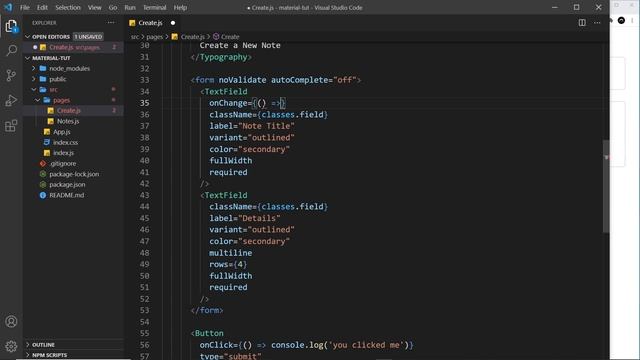Open the Selection menu

click(x=68, y=7)
